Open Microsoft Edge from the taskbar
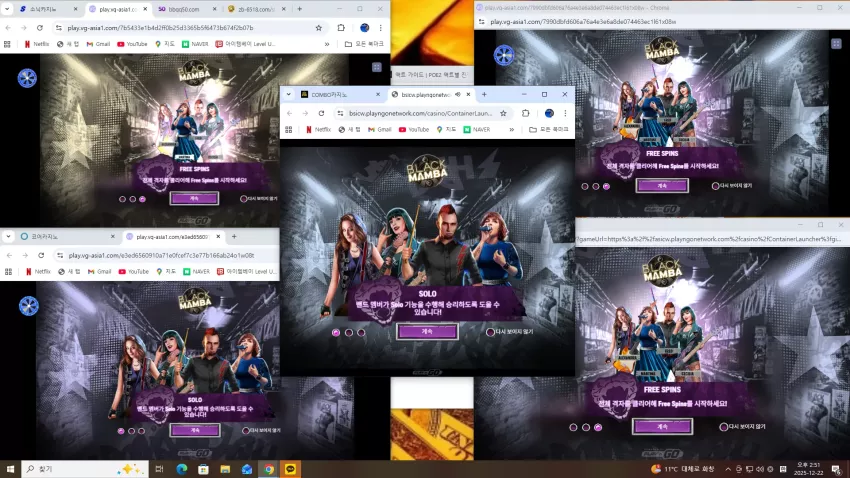Viewport: 850px width, 478px height. [182, 469]
